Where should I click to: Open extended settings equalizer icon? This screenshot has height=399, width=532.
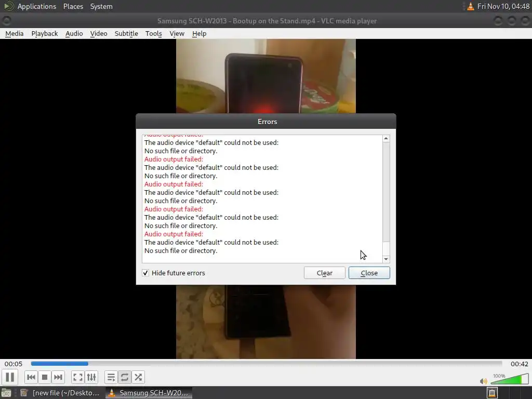[x=91, y=377]
